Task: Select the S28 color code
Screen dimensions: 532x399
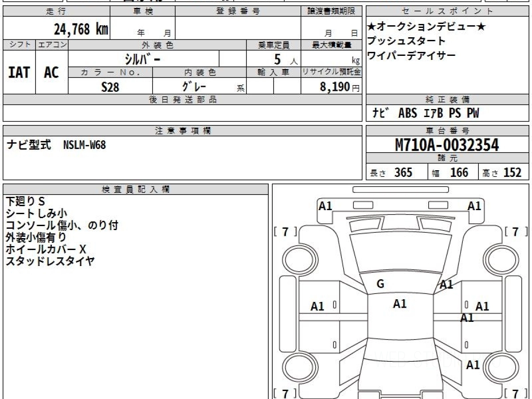Action: [x=110, y=87]
